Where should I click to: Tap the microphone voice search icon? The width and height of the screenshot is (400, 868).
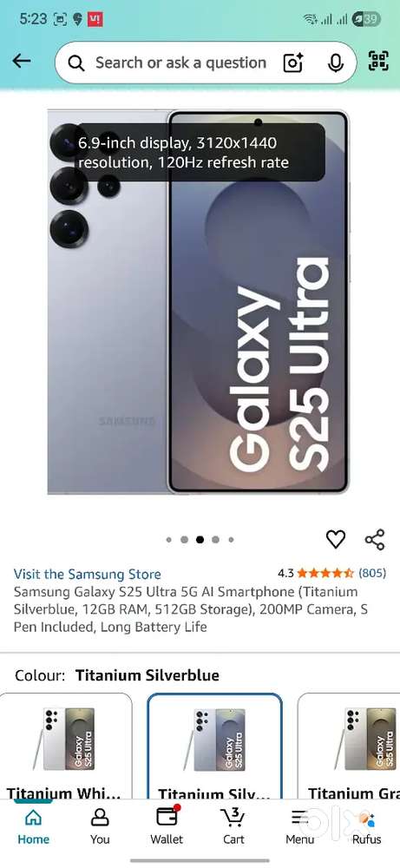(x=335, y=63)
